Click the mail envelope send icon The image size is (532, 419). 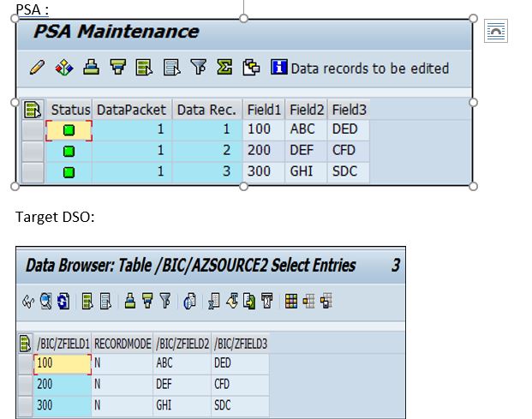[267, 301]
